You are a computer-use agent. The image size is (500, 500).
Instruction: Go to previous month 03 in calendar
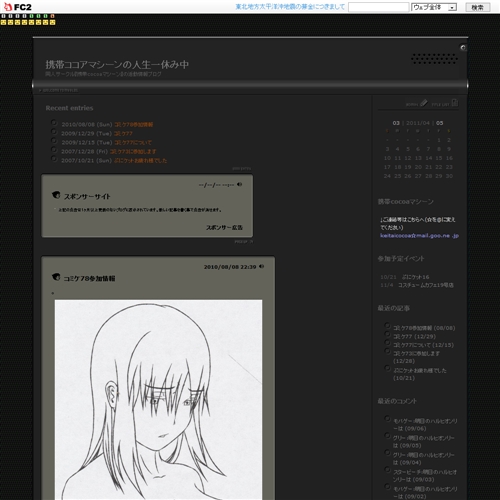pyautogui.click(x=396, y=123)
